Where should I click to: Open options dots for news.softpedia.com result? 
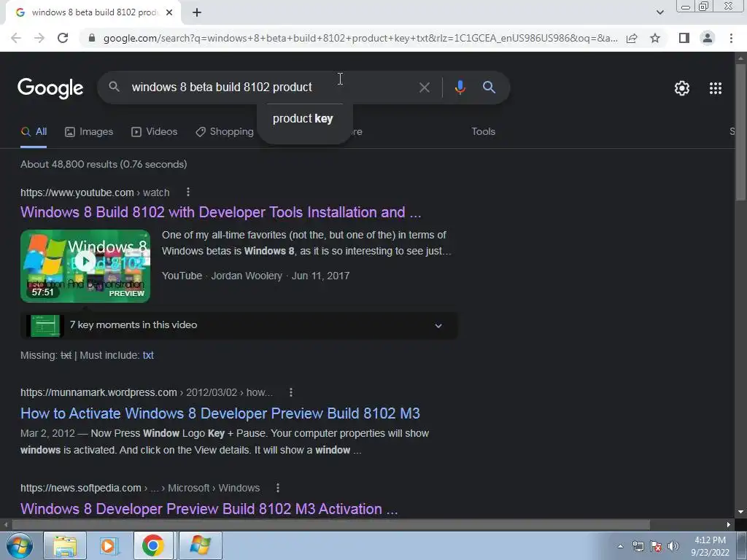click(x=278, y=488)
